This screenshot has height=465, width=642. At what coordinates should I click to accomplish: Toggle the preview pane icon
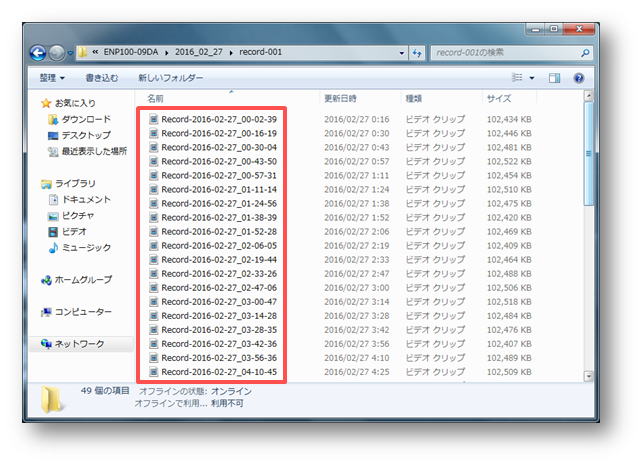554,78
